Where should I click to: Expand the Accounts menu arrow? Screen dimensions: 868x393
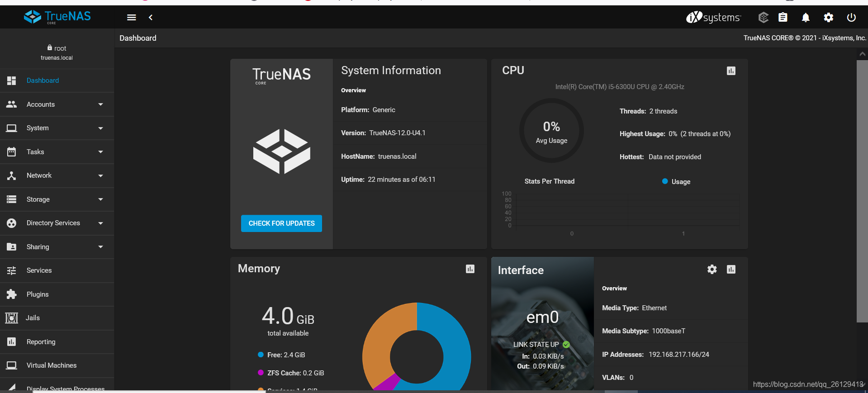pos(100,104)
